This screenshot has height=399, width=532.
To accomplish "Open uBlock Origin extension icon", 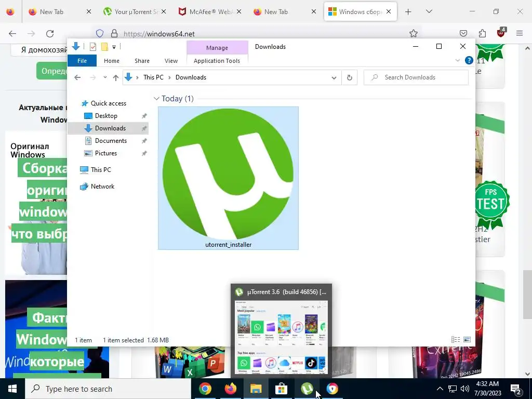I will (501, 33).
